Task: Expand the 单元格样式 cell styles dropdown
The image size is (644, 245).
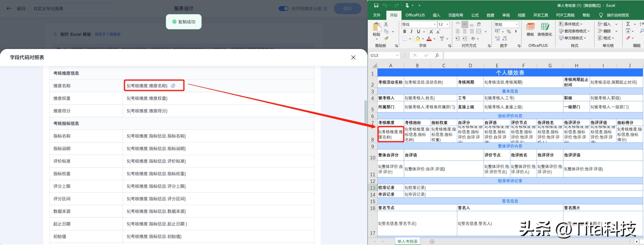Action: click(x=573, y=38)
